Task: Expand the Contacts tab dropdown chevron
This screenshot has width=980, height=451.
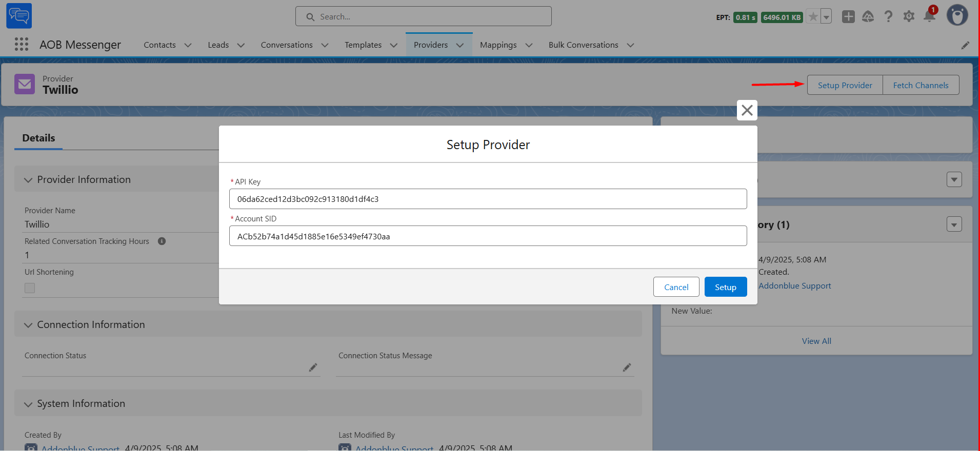Action: (x=188, y=45)
